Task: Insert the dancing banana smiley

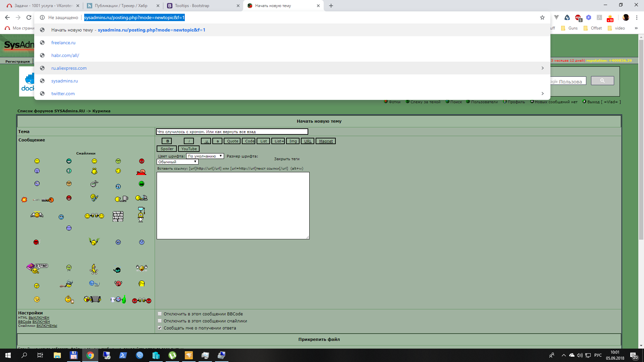Action: (94, 268)
